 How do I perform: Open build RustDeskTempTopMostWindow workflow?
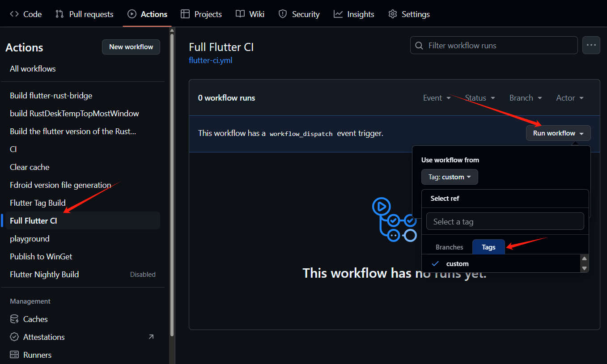[83, 114]
